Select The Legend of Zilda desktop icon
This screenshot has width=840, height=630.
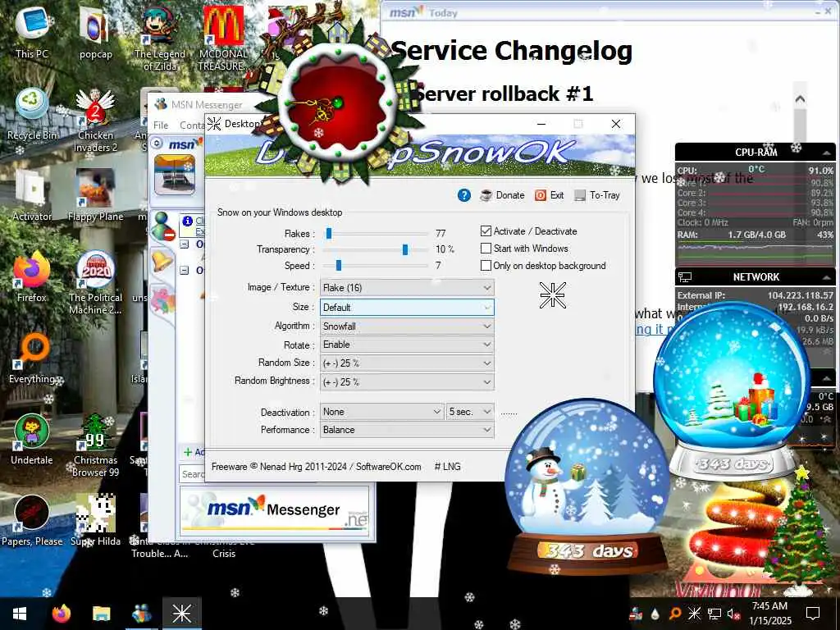160,39
